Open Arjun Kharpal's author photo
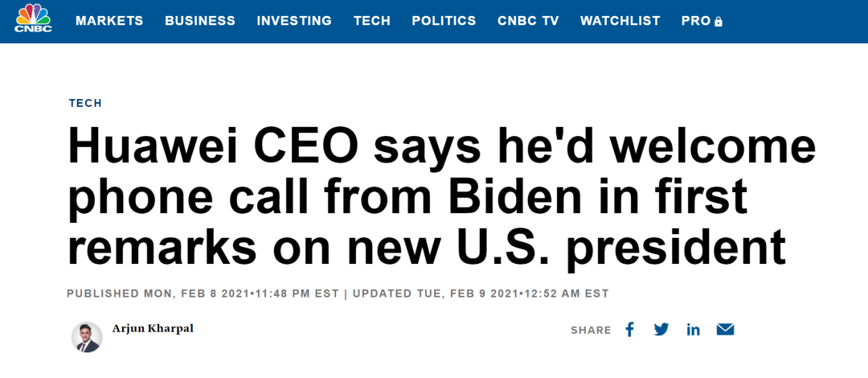The image size is (868, 378). 87,337
